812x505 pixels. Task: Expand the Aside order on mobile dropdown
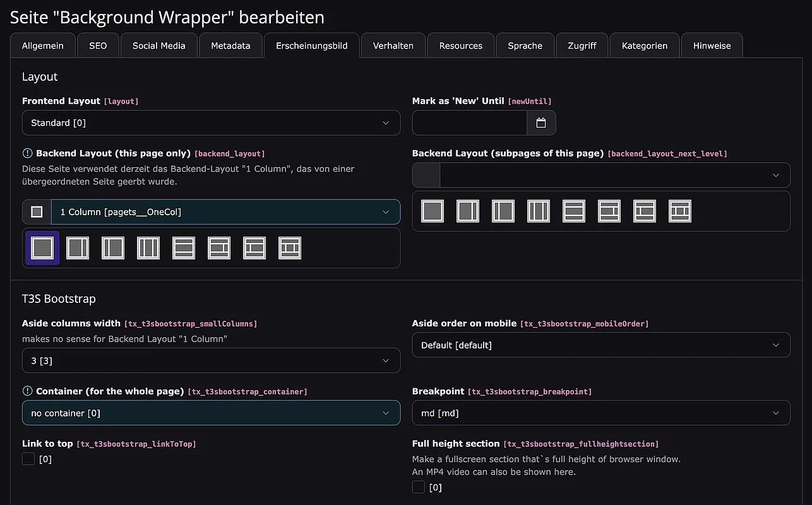600,345
